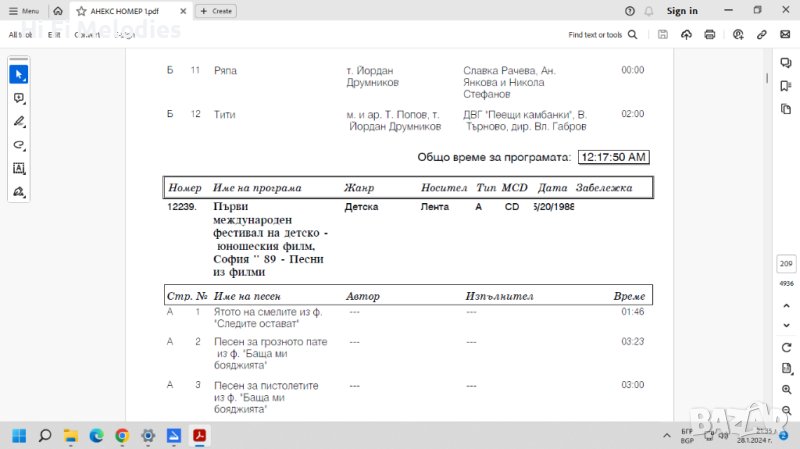Viewport: 800px width, 449px height.
Task: Click the page number box showing 209
Action: (x=786, y=264)
